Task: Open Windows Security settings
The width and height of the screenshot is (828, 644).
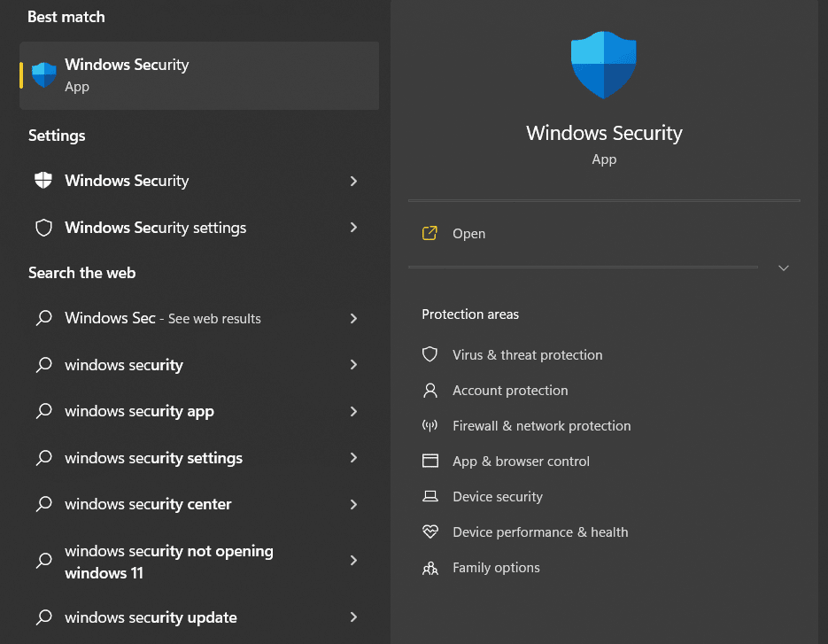Action: [155, 228]
